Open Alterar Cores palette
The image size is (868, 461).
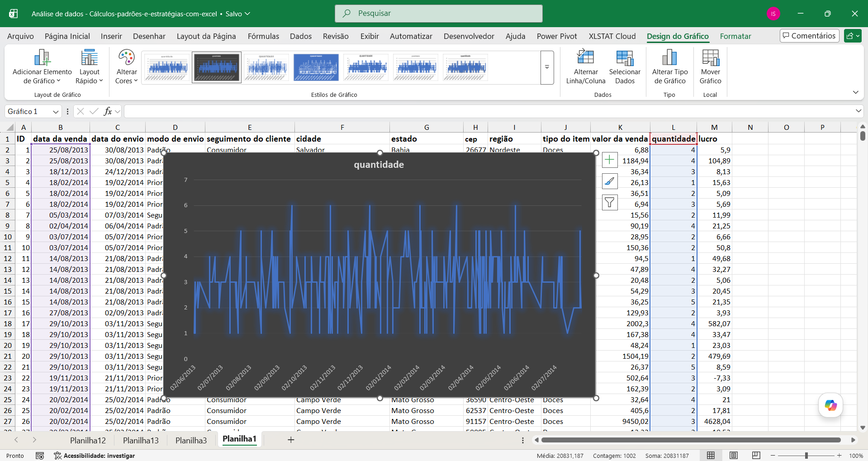click(x=127, y=67)
